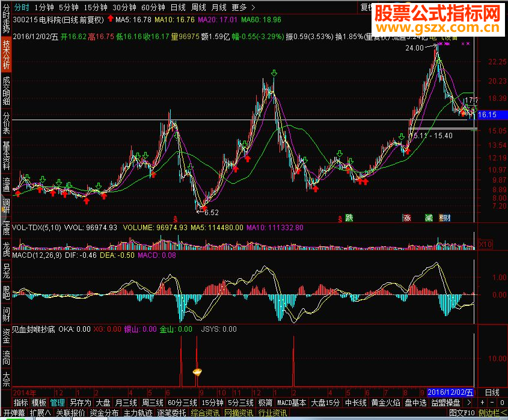This screenshot has width=508, height=420.
Task: Open the 资金分布 tab
Action: pos(105,413)
